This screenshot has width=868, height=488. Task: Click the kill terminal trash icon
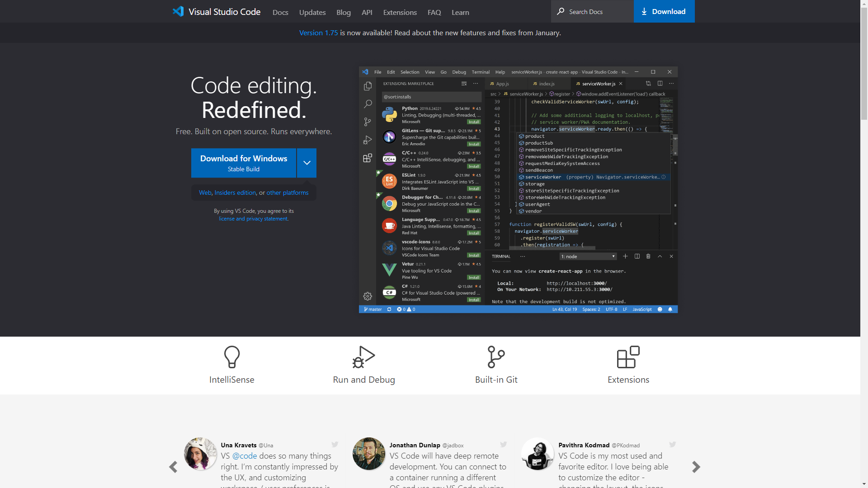pos(648,256)
